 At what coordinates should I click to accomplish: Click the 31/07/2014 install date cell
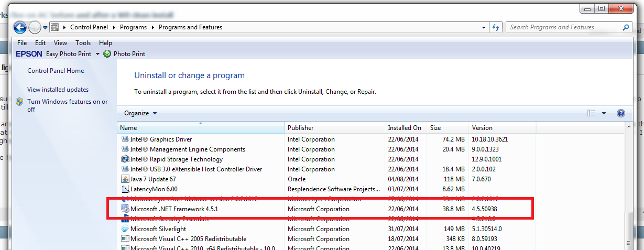click(x=403, y=229)
